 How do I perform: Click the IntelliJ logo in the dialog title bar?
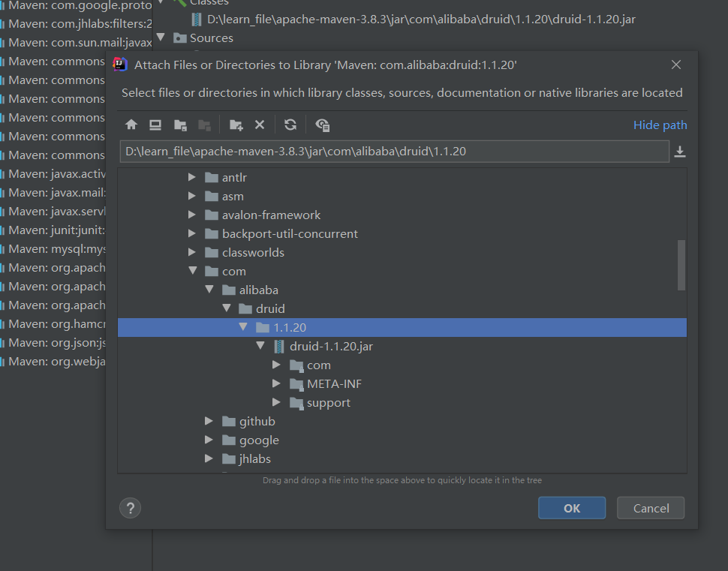coord(120,65)
